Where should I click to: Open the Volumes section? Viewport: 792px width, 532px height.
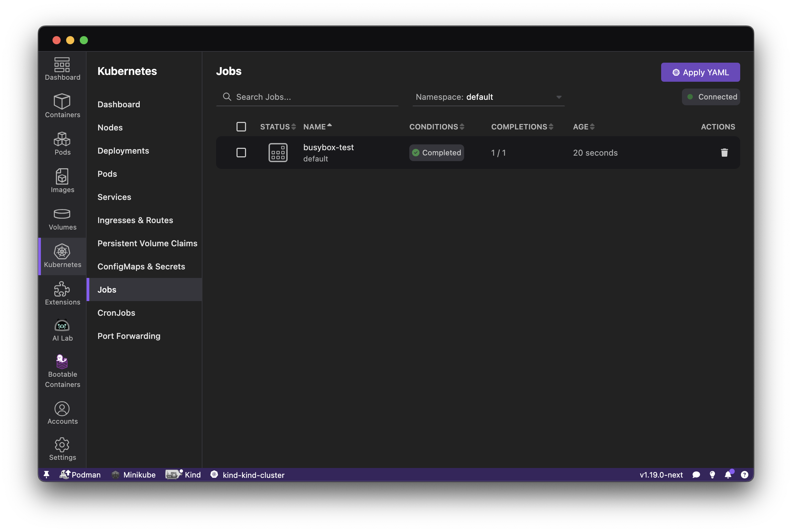pos(62,219)
